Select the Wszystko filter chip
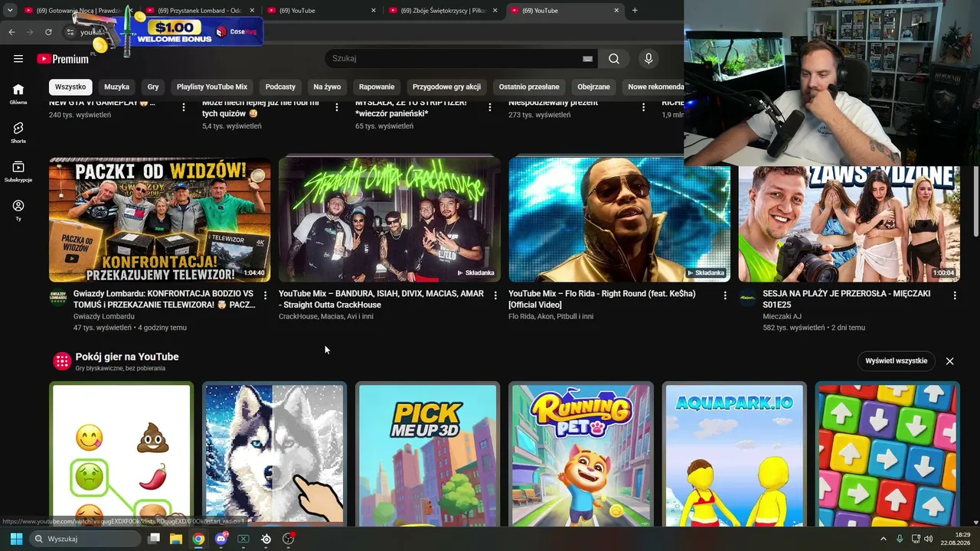980x551 pixels. (x=70, y=87)
